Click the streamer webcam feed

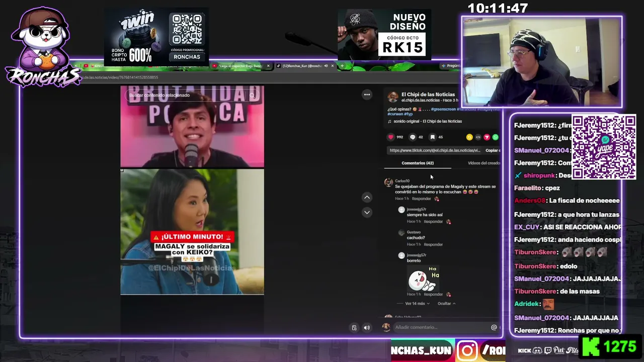pos(542,62)
